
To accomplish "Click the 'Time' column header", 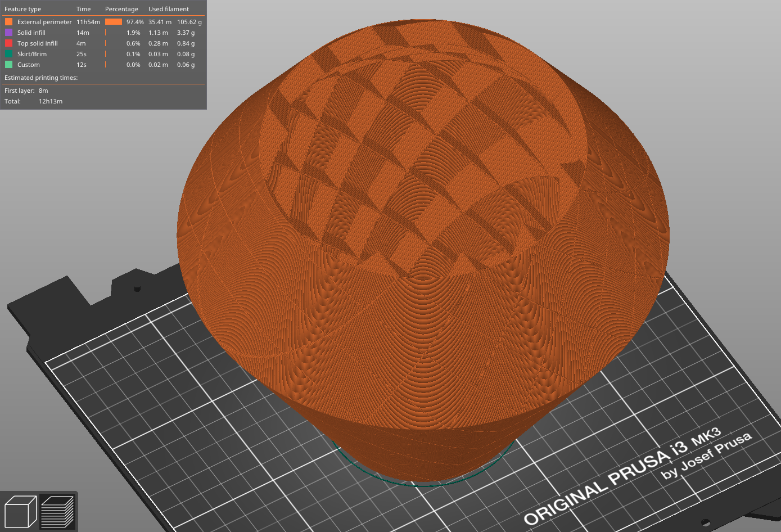I will pyautogui.click(x=83, y=9).
